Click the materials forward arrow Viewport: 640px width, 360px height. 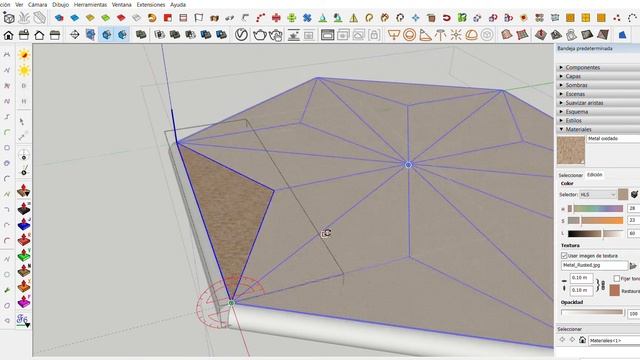coord(572,340)
